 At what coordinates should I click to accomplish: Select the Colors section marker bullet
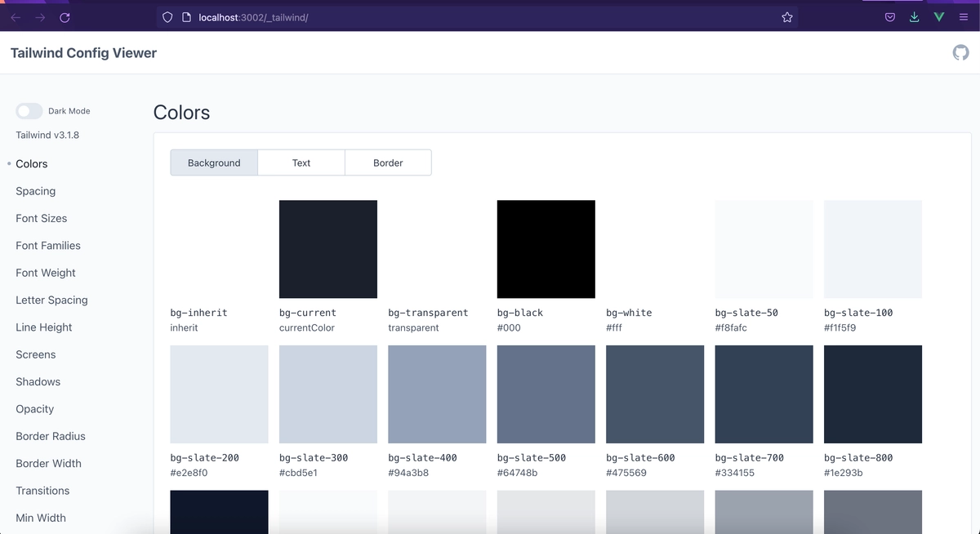[x=7, y=163]
